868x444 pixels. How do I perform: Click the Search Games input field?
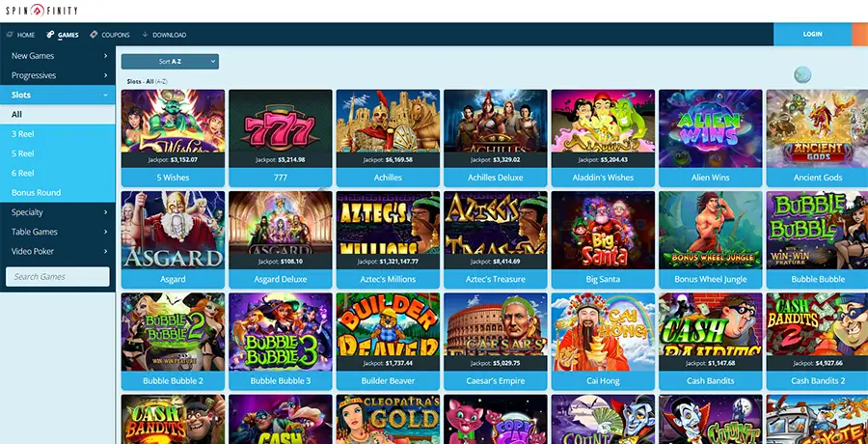[x=58, y=277]
